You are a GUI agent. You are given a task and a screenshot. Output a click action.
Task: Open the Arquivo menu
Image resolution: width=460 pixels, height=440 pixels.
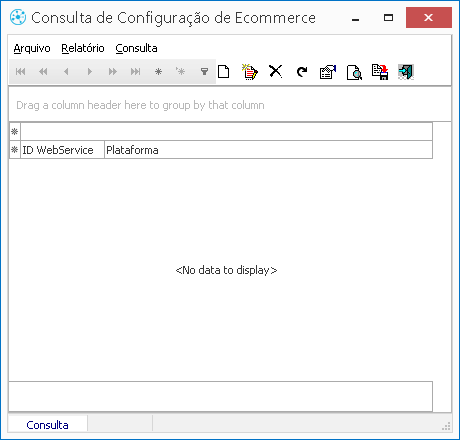coord(32,48)
